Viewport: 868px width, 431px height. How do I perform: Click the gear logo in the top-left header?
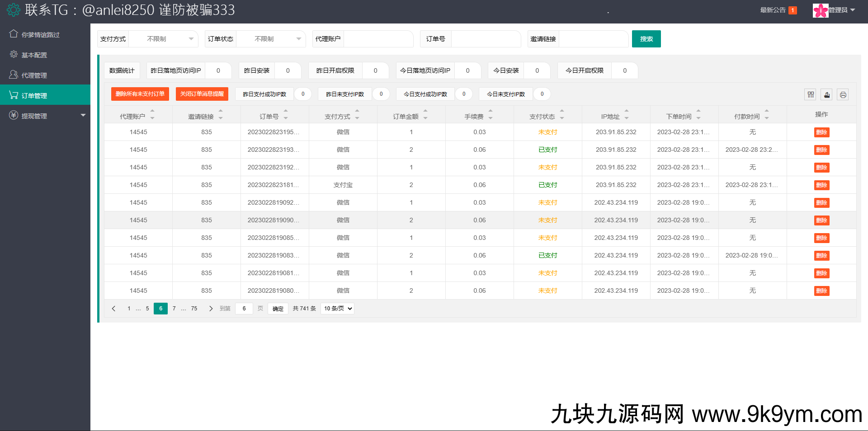click(x=13, y=10)
